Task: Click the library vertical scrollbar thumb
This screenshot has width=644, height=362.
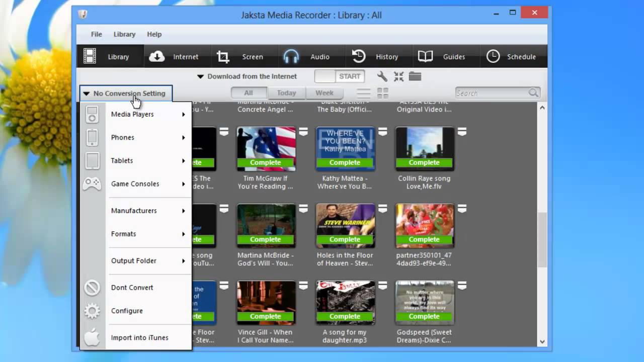Action: pyautogui.click(x=542, y=240)
